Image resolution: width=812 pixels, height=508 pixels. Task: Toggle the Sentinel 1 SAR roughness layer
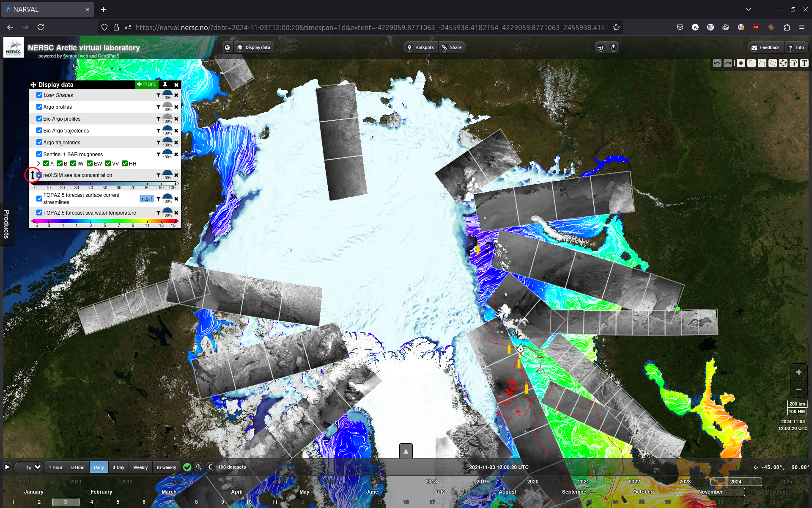40,153
